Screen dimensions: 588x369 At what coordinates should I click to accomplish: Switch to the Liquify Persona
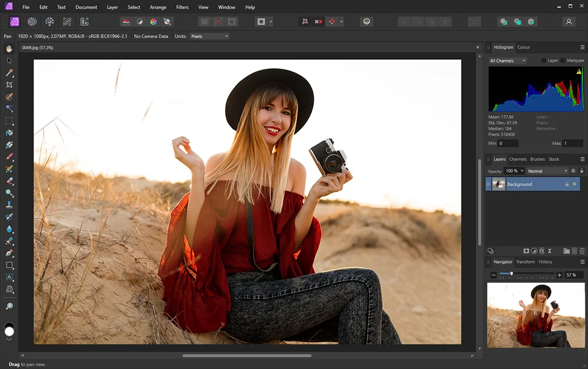tap(32, 22)
